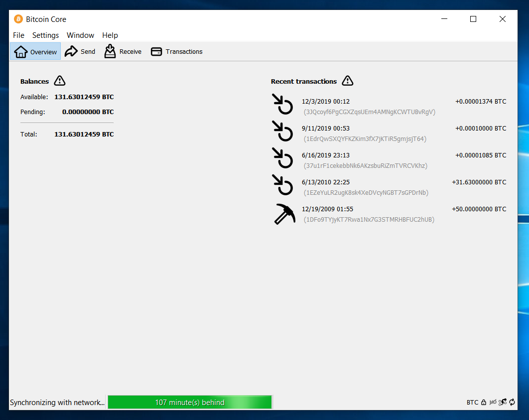Click the mined pickaxe transaction icon
This screenshot has width=529, height=420.
pos(284,214)
